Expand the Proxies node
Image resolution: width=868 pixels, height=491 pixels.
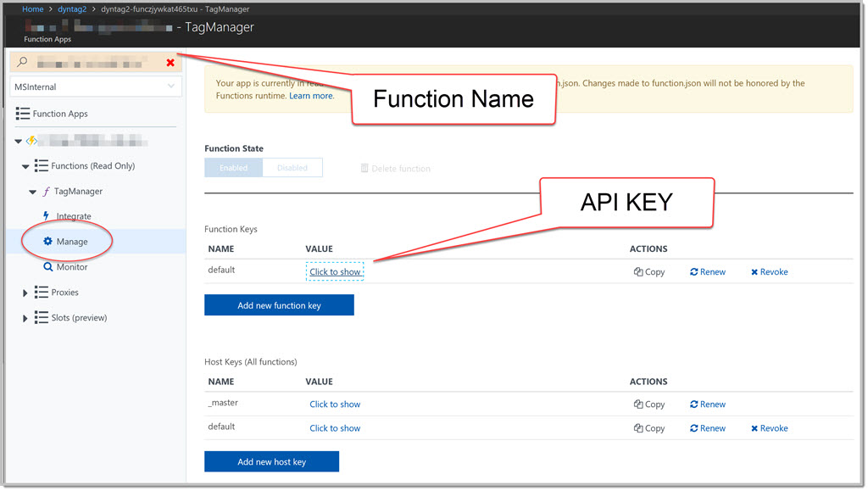25,293
